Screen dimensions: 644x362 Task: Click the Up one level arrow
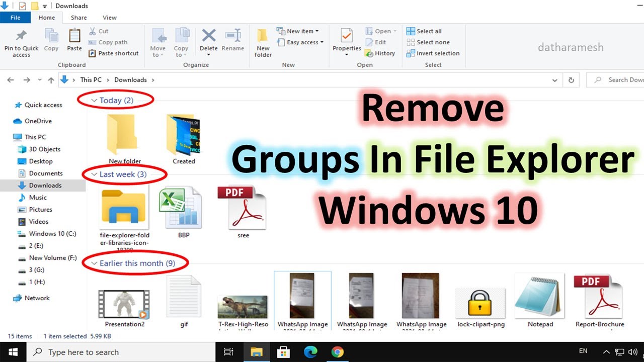coord(51,80)
